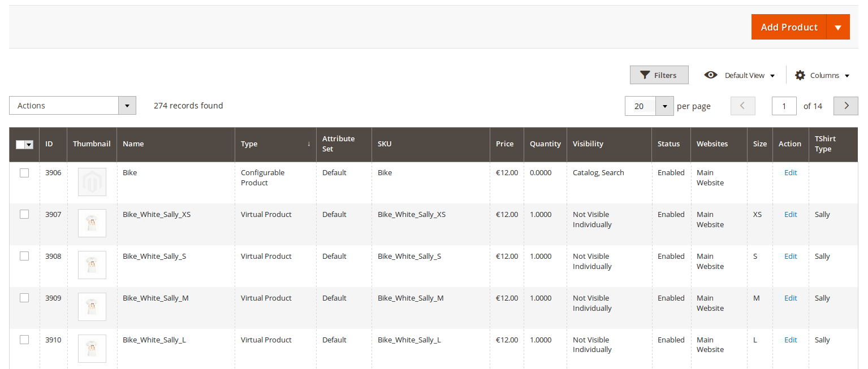Edit the Bike_White_Sally_M product
This screenshot has height=369, width=868.
click(790, 298)
